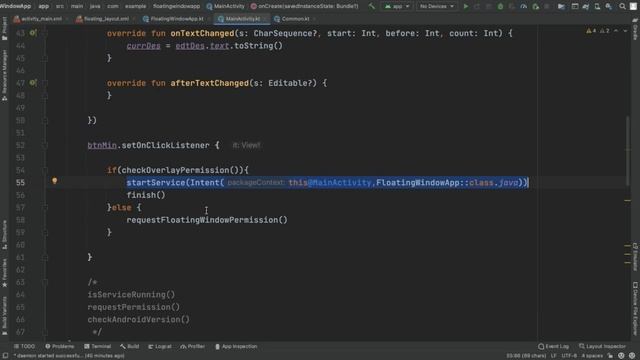
Task: Open the Resource Manager sidebar button
Action: (4, 75)
